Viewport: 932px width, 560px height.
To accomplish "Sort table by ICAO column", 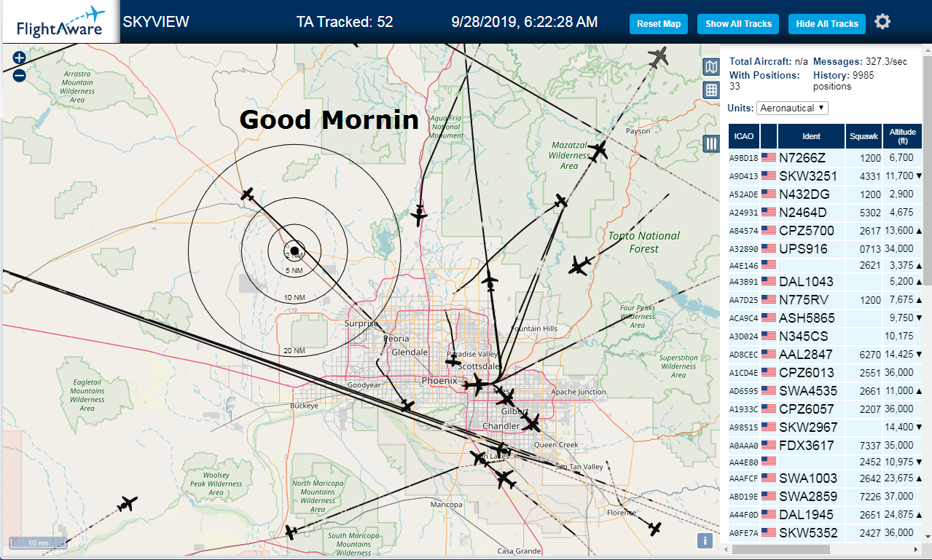I will [x=744, y=136].
